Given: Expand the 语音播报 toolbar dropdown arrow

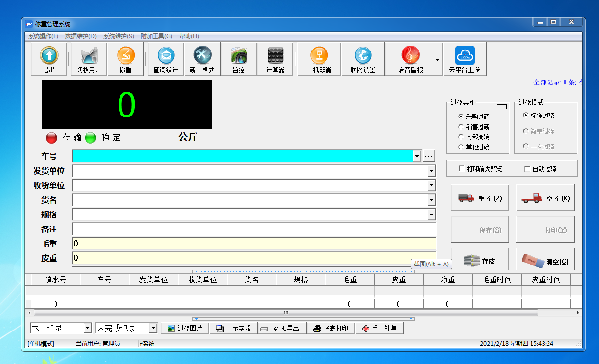Looking at the screenshot, I should (x=437, y=60).
